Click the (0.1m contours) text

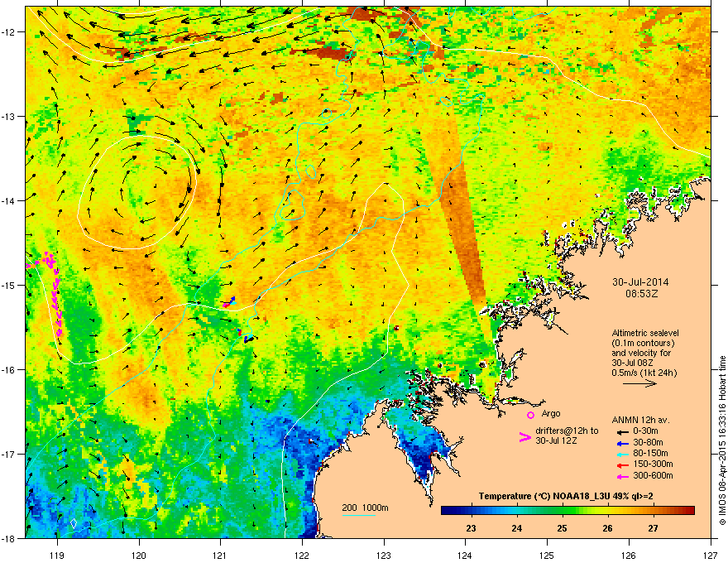point(643,344)
